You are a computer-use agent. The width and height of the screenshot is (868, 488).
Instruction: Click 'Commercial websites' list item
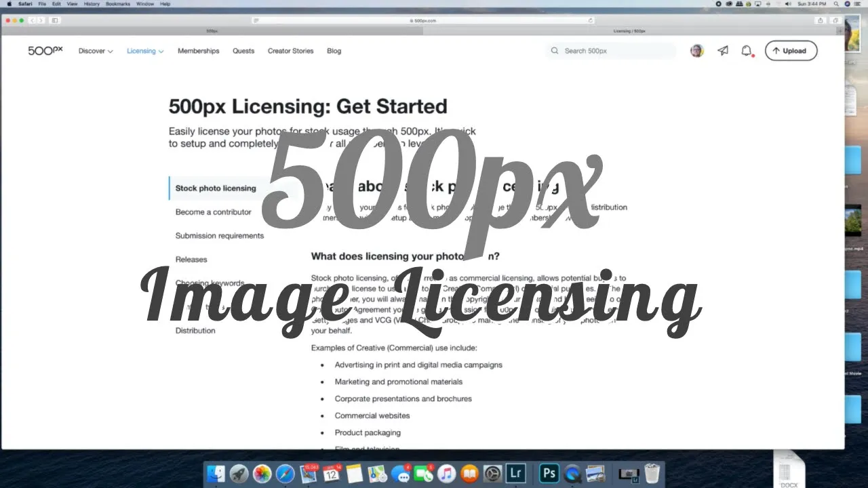tap(372, 415)
